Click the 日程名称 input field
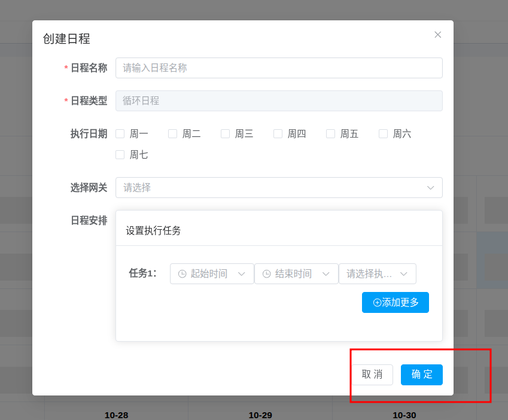Viewport: 508px width, 420px height. [278, 68]
